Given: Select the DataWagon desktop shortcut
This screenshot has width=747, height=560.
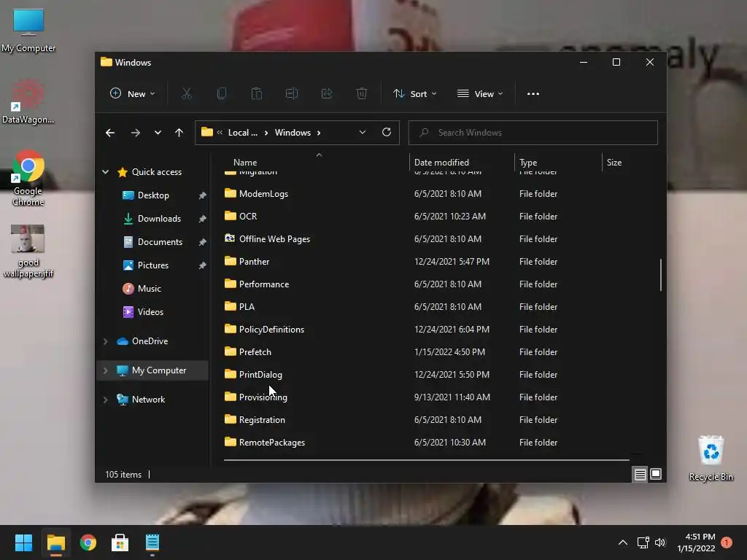Looking at the screenshot, I should pyautogui.click(x=28, y=102).
